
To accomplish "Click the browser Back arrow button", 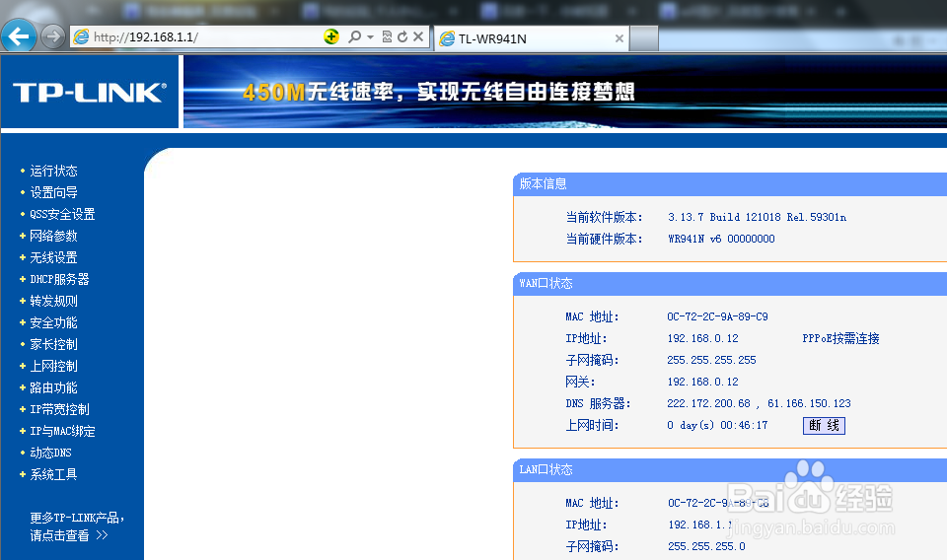I will coord(19,36).
